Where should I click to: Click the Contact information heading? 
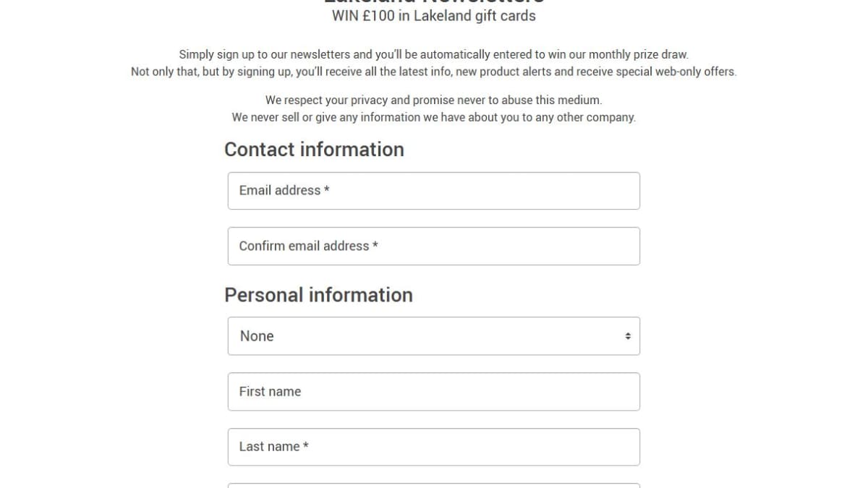(x=314, y=150)
